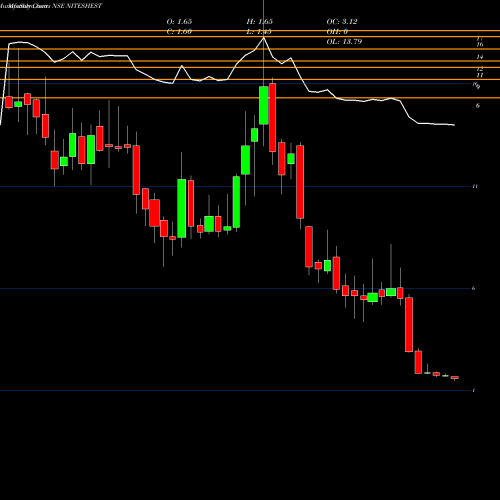Click the OL: 13.79 readout
The width and height of the screenshot is (500, 500).
click(x=344, y=42)
